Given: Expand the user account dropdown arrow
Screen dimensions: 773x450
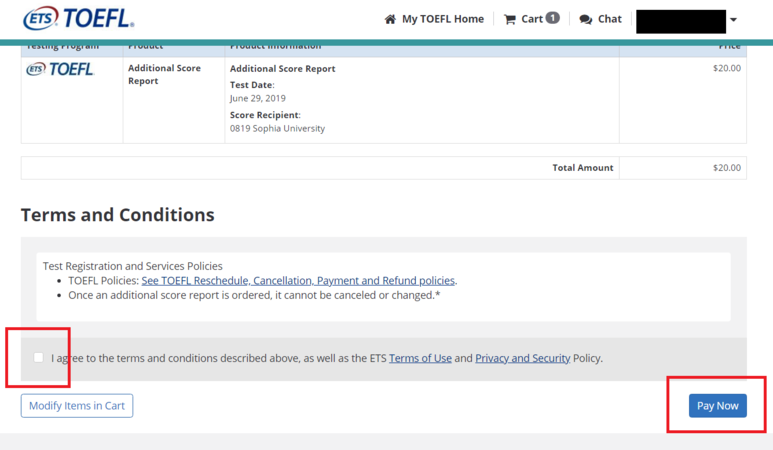Looking at the screenshot, I should click(x=733, y=20).
